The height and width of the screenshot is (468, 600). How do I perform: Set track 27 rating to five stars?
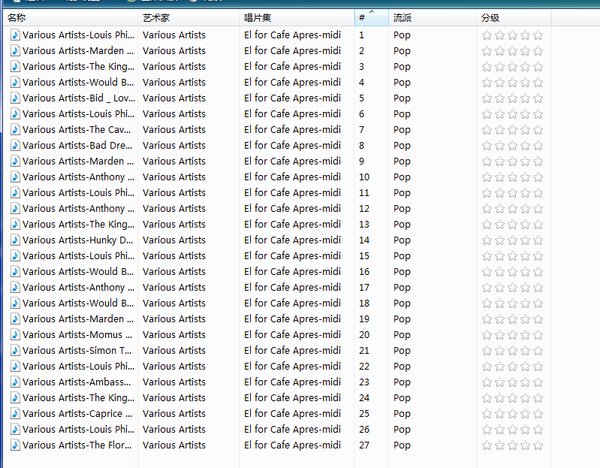[538, 445]
